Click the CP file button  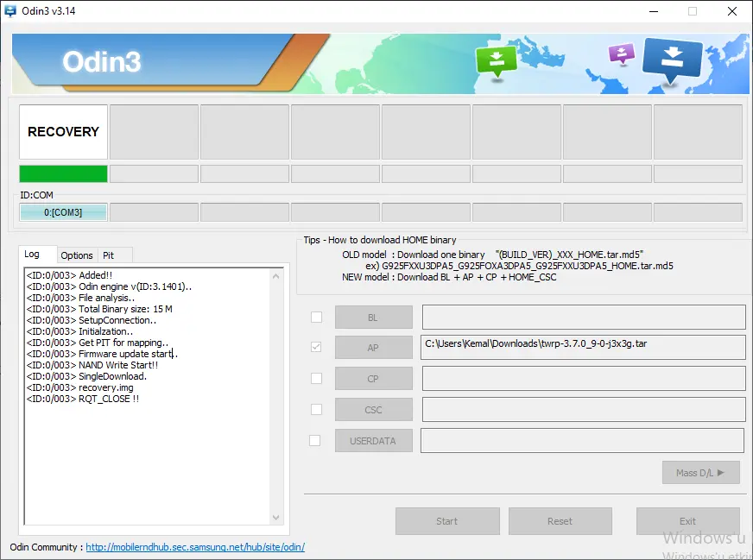click(x=374, y=379)
